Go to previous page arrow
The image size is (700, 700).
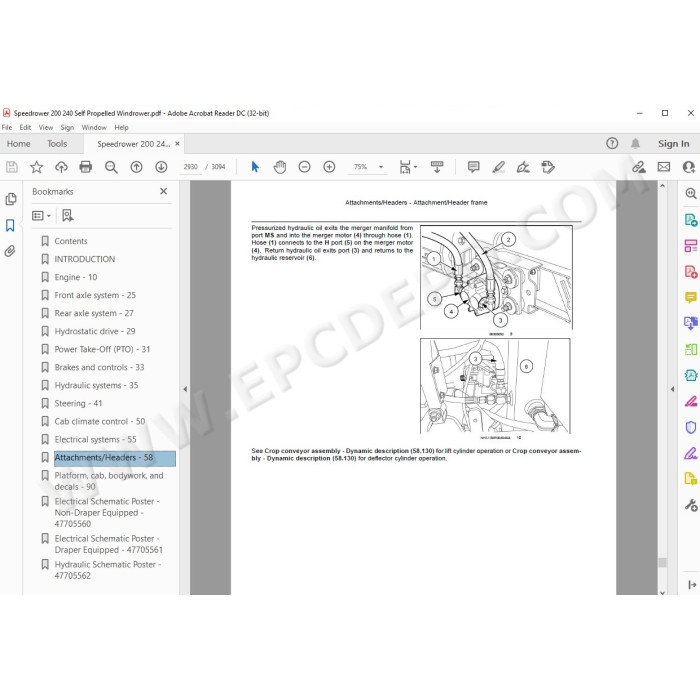(136, 167)
